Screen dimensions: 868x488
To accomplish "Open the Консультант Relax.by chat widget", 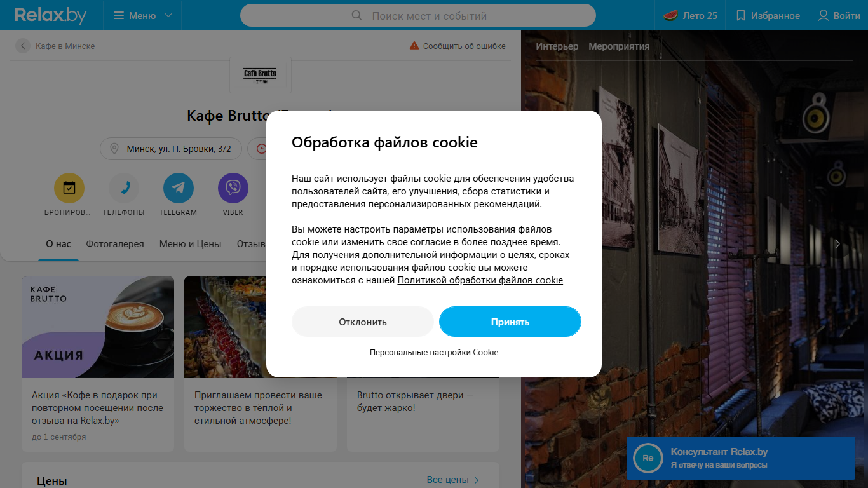I will click(741, 458).
